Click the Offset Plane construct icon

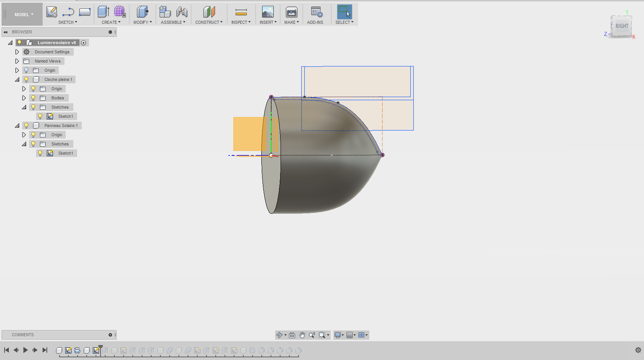(x=209, y=12)
